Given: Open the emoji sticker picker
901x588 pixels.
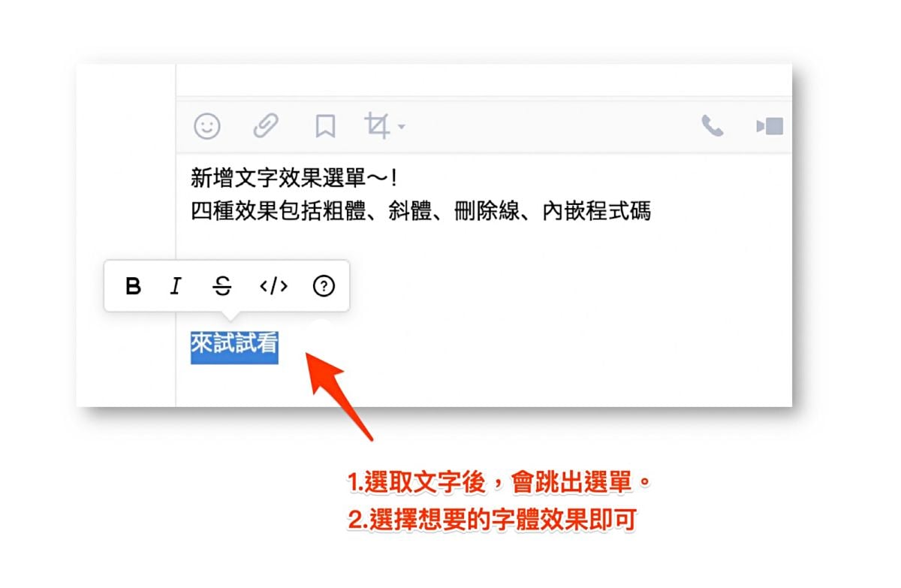Looking at the screenshot, I should (x=207, y=125).
